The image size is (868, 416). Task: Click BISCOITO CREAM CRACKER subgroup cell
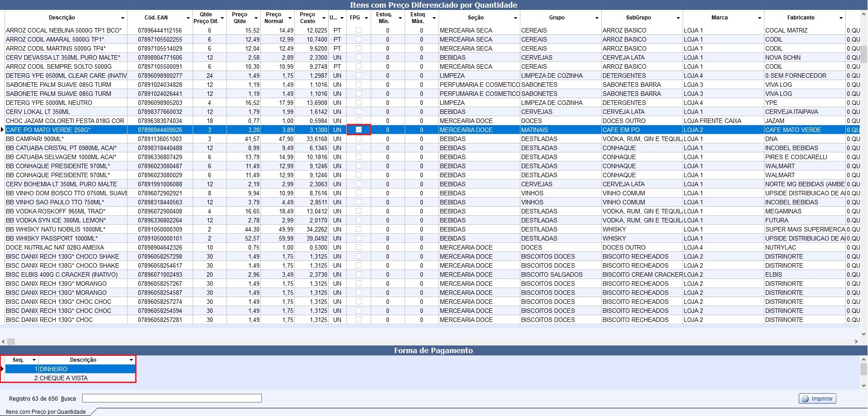pyautogui.click(x=642, y=274)
